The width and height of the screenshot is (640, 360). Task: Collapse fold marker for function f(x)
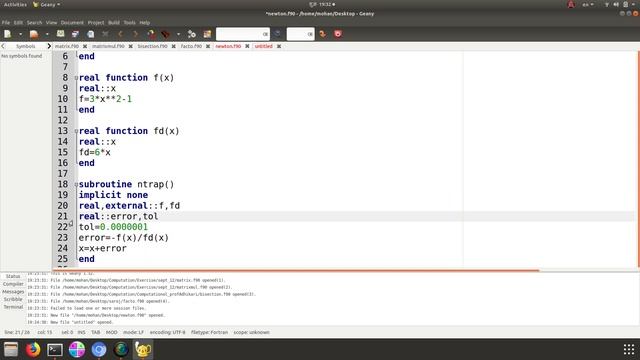pyautogui.click(x=76, y=78)
